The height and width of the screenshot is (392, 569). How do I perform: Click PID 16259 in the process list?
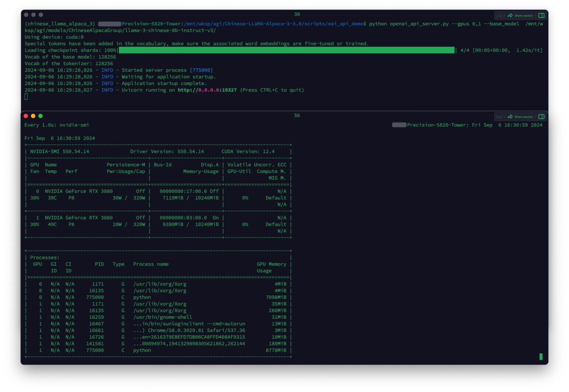[x=96, y=317]
